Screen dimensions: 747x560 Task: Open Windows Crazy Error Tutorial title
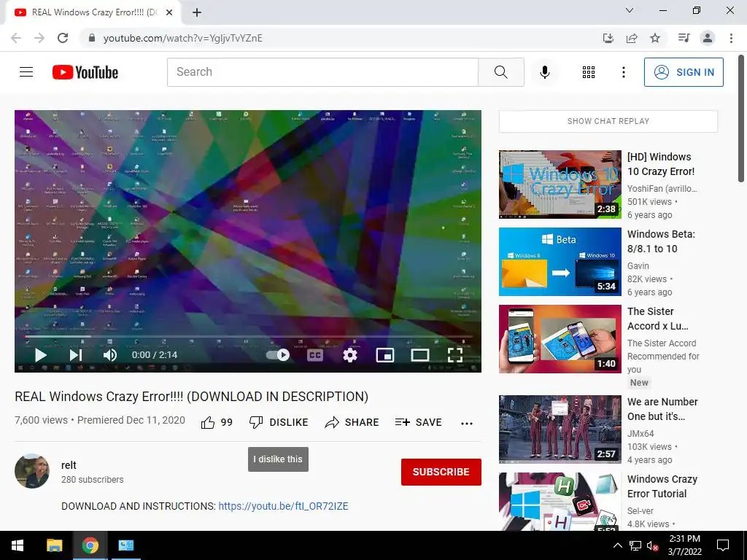[x=662, y=486]
